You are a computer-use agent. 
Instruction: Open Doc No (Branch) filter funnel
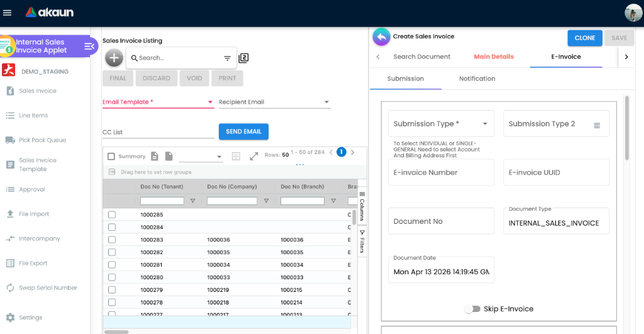333,201
